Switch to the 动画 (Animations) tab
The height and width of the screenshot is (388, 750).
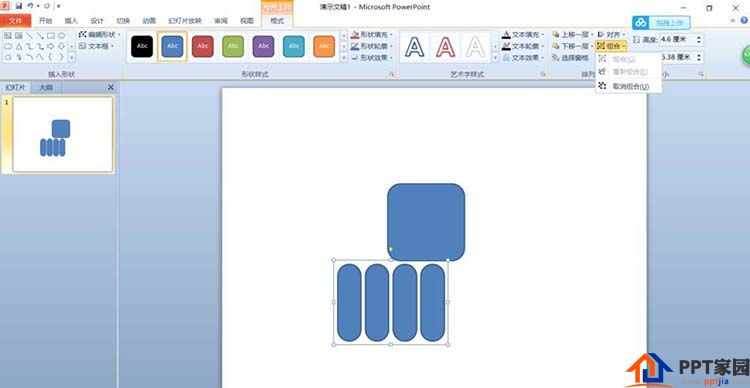[x=149, y=21]
